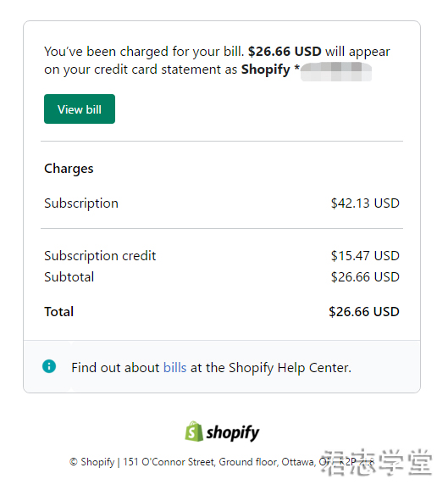The image size is (448, 490).
Task: Click the Shopify shopping bag logo
Action: [194, 432]
